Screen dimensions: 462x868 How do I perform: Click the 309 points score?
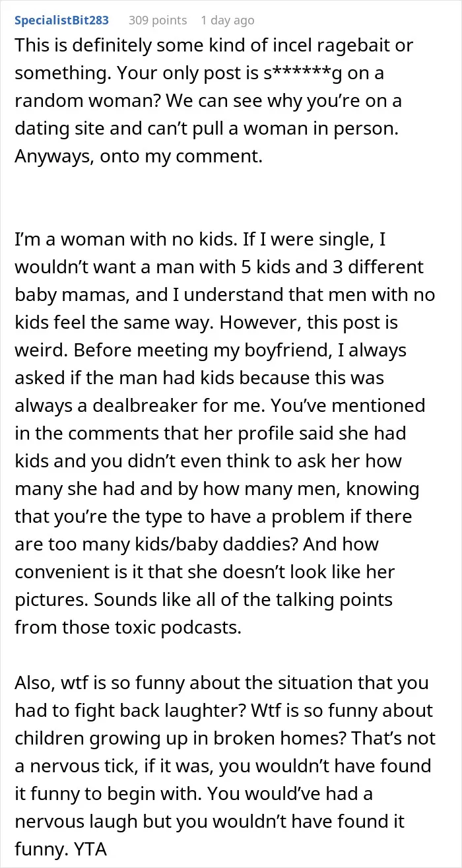click(158, 20)
